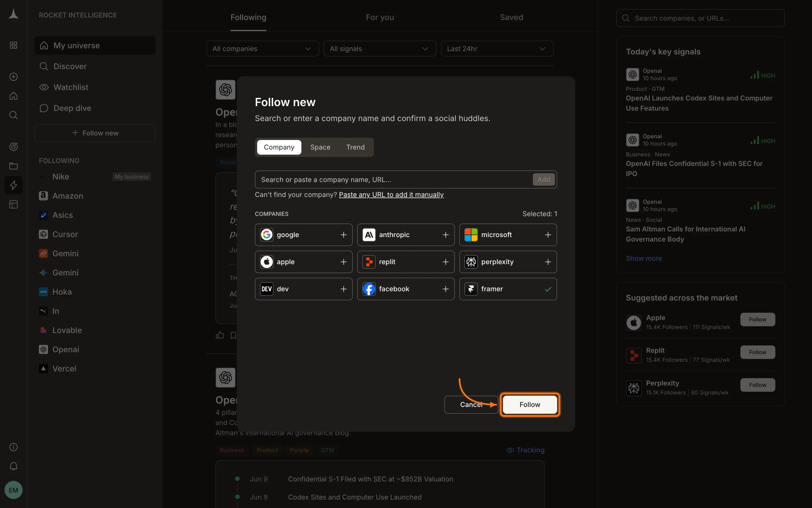
Task: Click Paste any URL to add it manually
Action: (391, 195)
